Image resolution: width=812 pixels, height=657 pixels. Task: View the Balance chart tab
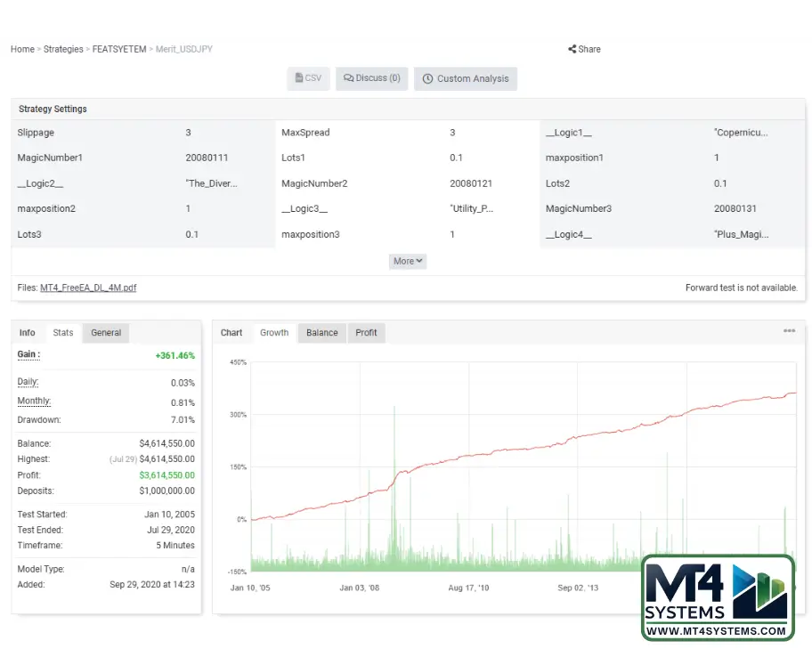pos(322,333)
